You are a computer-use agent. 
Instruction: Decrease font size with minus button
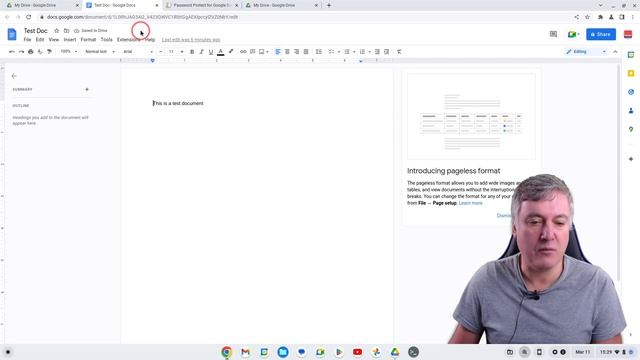pos(161,52)
